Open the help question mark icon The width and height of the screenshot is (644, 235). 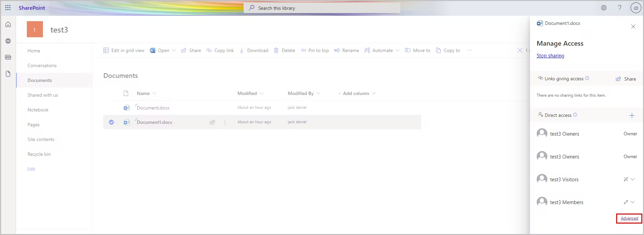(x=620, y=8)
